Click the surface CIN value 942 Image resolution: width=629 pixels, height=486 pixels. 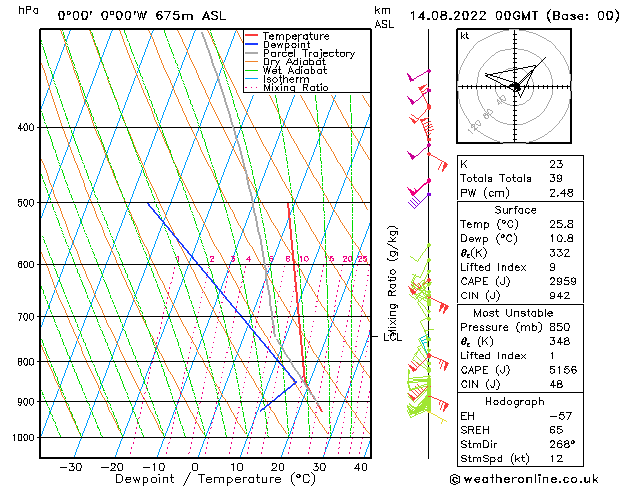[560, 296]
